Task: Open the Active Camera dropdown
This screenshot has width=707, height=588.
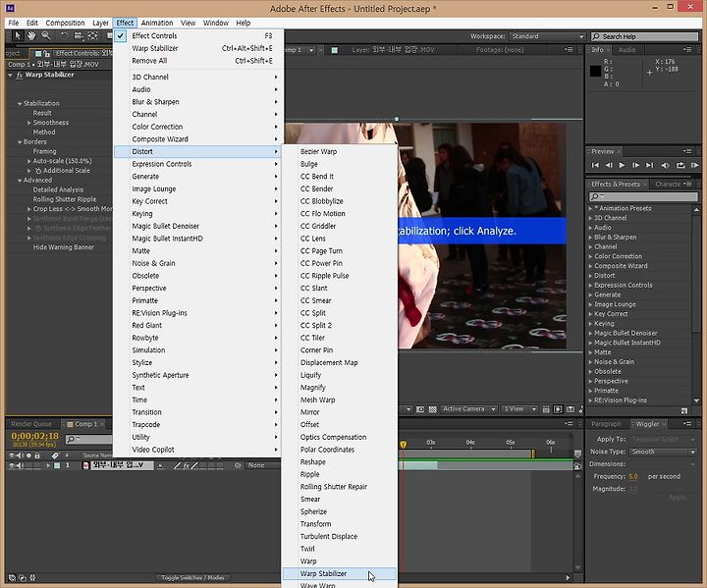Action: coord(468,409)
